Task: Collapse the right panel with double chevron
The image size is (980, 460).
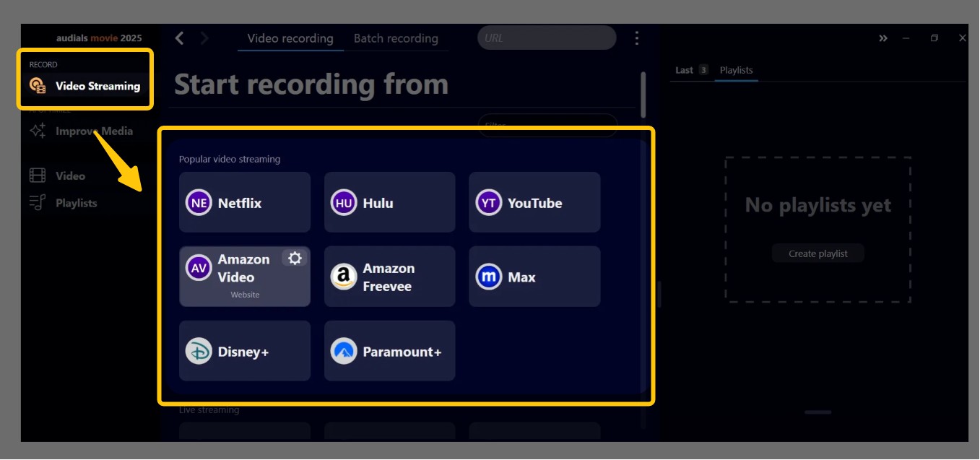Action: click(883, 38)
